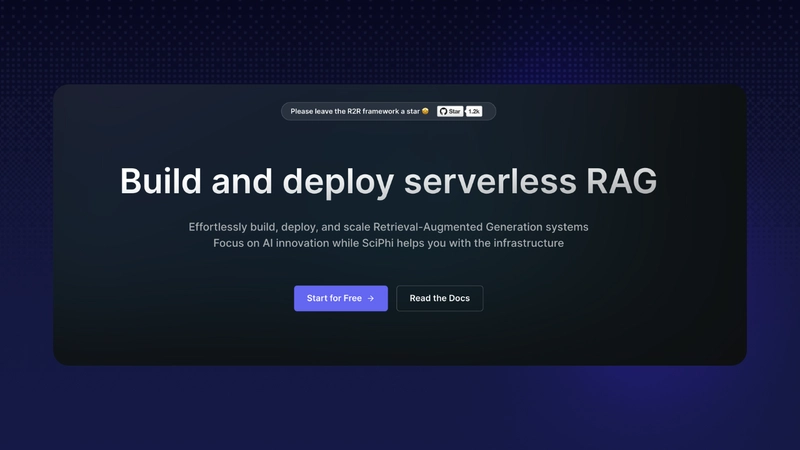Viewport: 800px width, 450px height.
Task: Click the word 'infrastructure' in the subtitle
Action: coord(528,244)
